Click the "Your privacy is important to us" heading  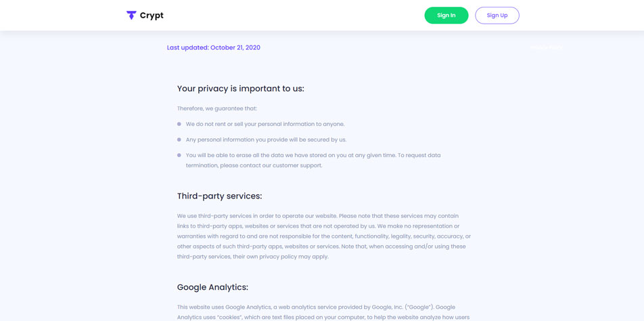(240, 89)
